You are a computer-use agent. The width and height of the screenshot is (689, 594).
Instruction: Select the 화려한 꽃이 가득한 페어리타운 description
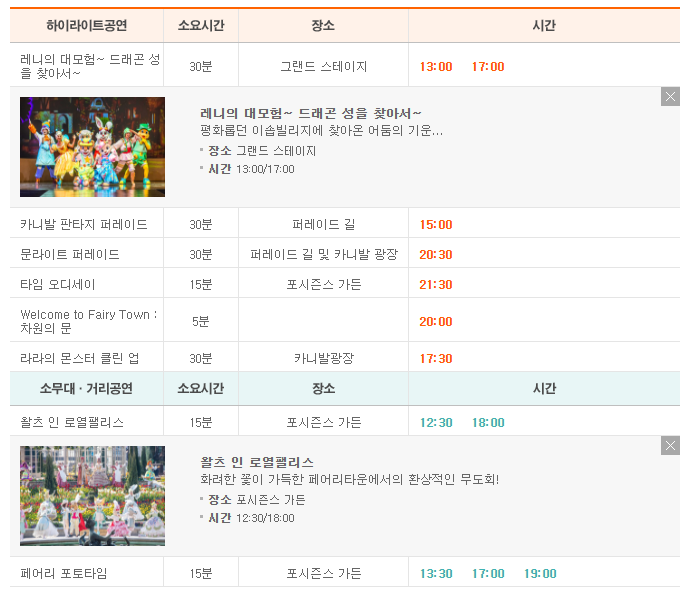349,479
